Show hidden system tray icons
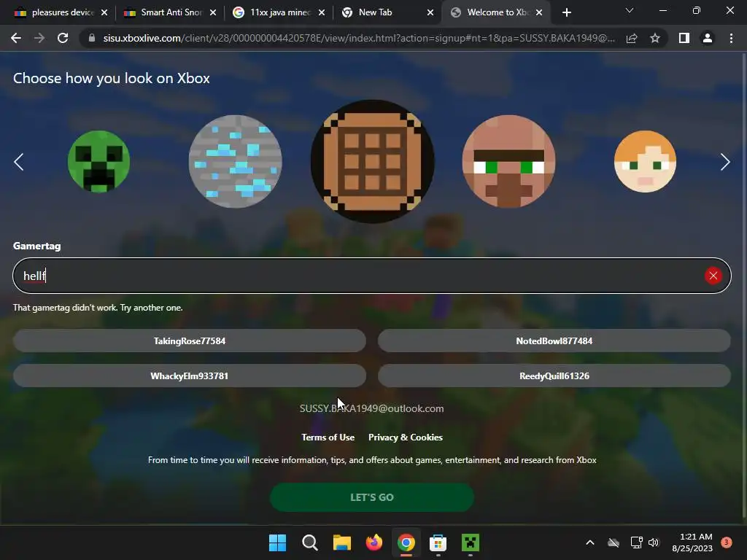The width and height of the screenshot is (747, 560). pyautogui.click(x=589, y=542)
